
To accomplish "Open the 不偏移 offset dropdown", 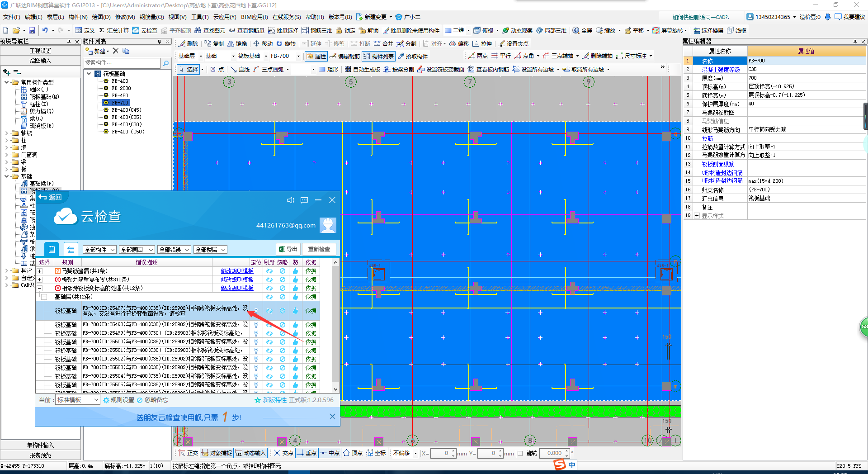I will (x=405, y=453).
